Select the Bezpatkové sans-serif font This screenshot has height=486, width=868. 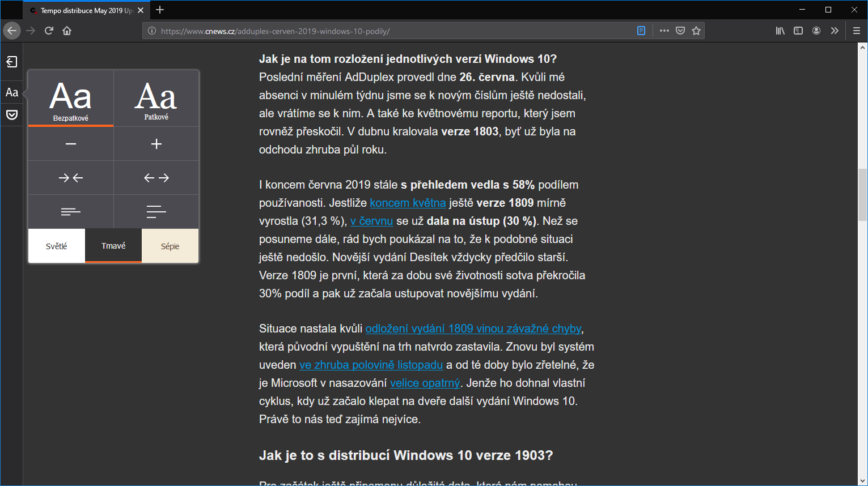[x=71, y=99]
